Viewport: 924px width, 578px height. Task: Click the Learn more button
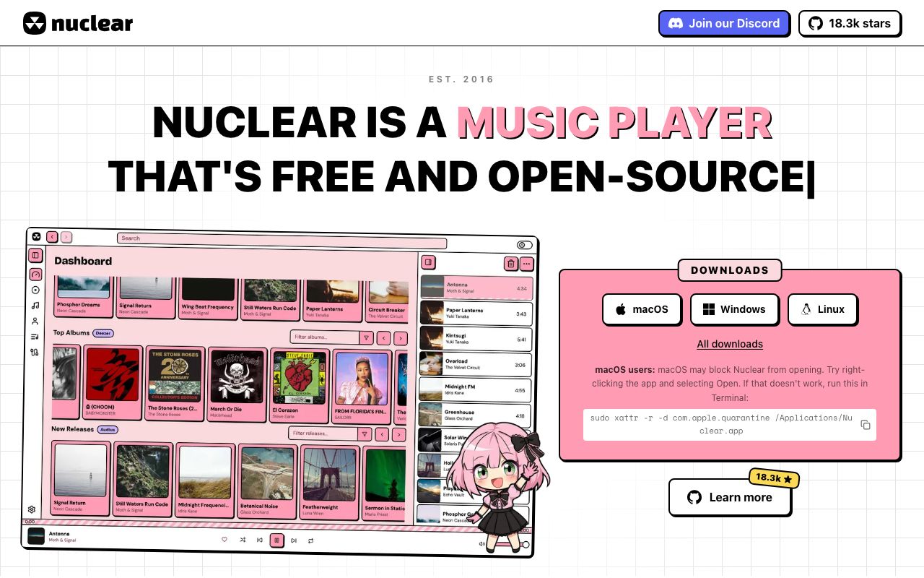(730, 497)
